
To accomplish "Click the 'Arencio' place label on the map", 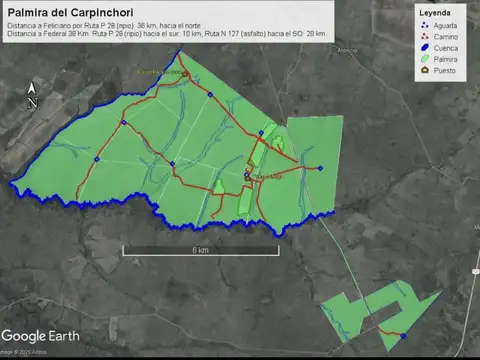I will [x=347, y=50].
